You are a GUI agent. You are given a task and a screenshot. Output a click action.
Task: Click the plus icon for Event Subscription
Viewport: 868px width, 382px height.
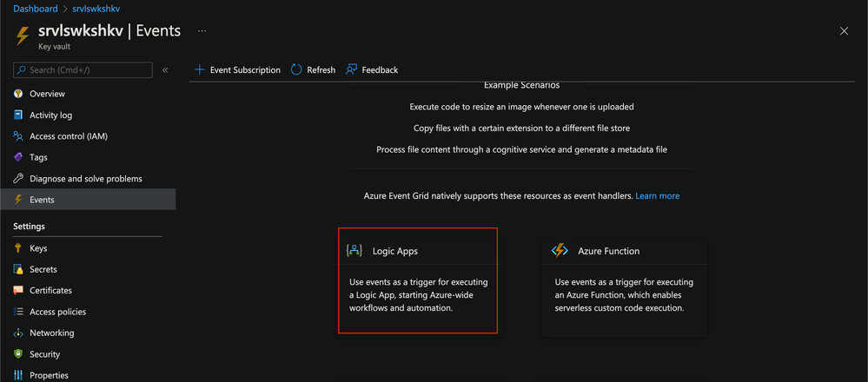pos(199,70)
